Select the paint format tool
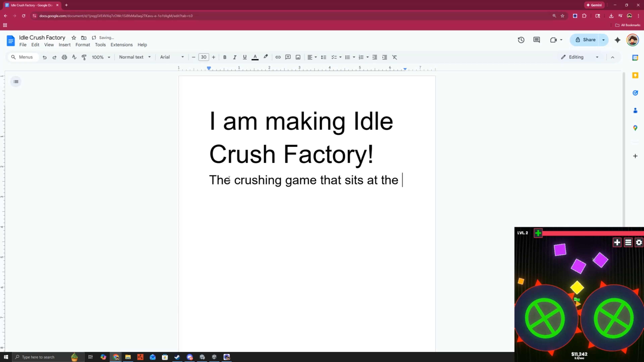 (x=84, y=57)
